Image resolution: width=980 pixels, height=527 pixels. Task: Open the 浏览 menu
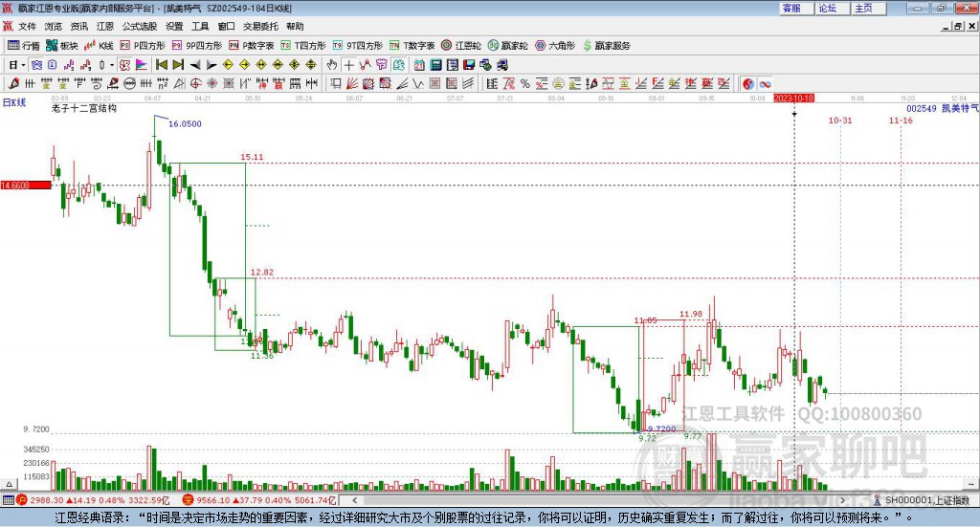[54, 26]
